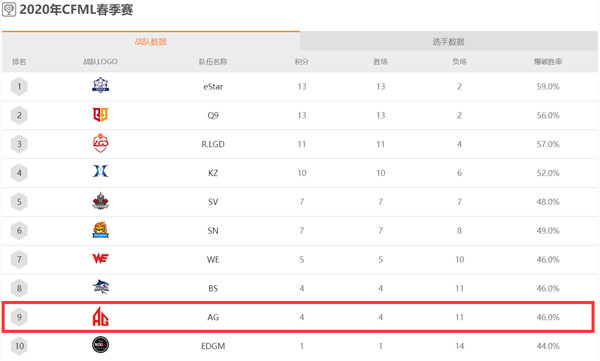Image resolution: width=600 pixels, height=361 pixels.
Task: Click the AG team logo
Action: [101, 317]
